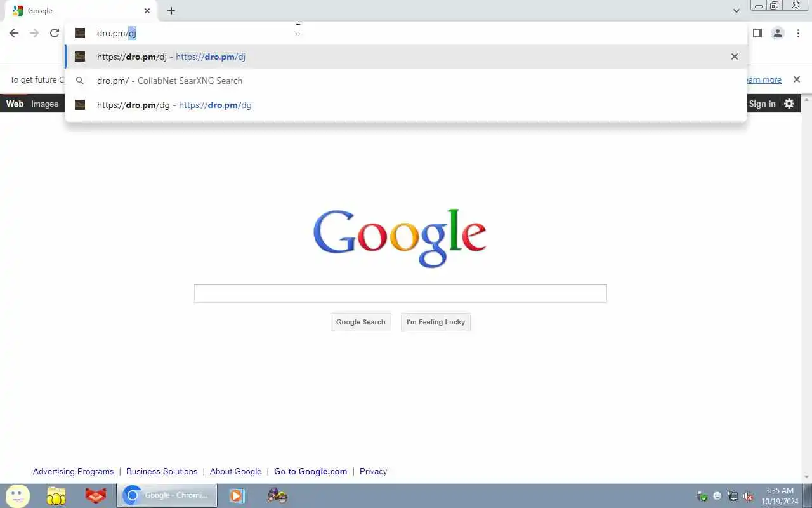This screenshot has height=508, width=812.
Task: Open the last pinned taskbar icon
Action: tap(277, 495)
